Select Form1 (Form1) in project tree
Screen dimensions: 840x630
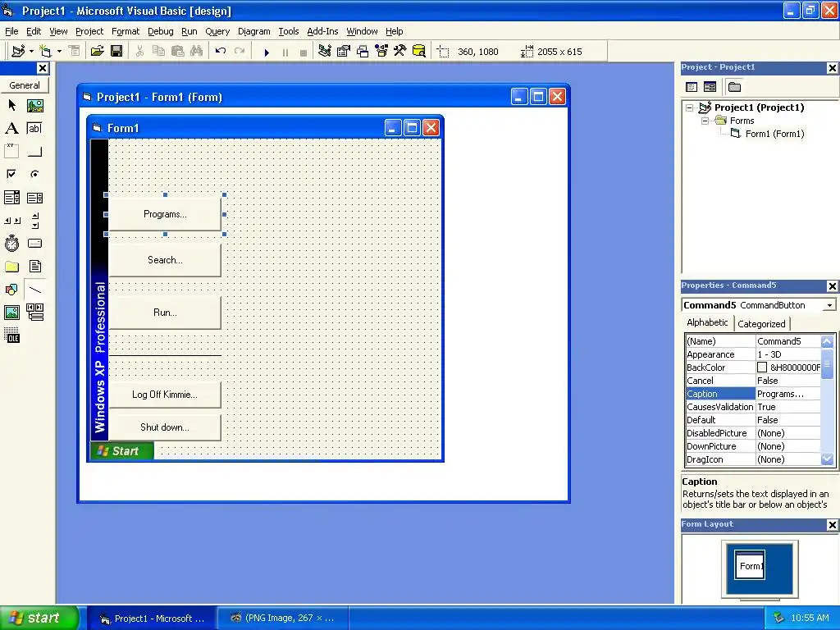pos(774,134)
